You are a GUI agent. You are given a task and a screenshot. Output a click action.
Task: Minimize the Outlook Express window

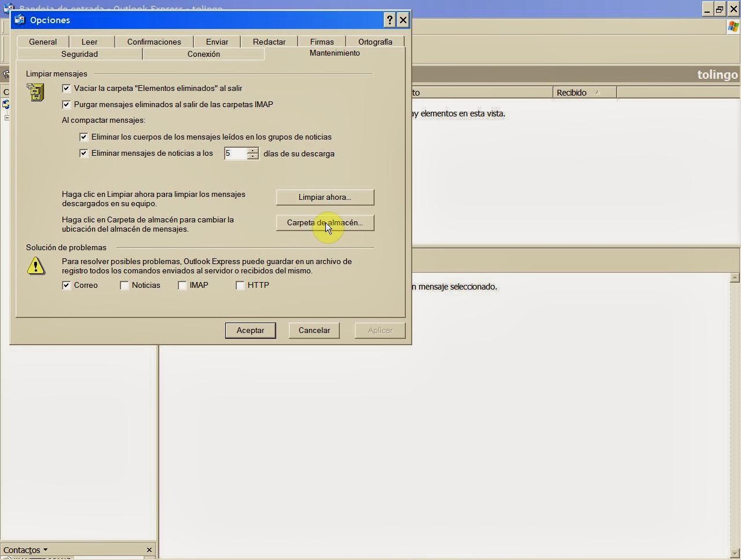pos(708,9)
